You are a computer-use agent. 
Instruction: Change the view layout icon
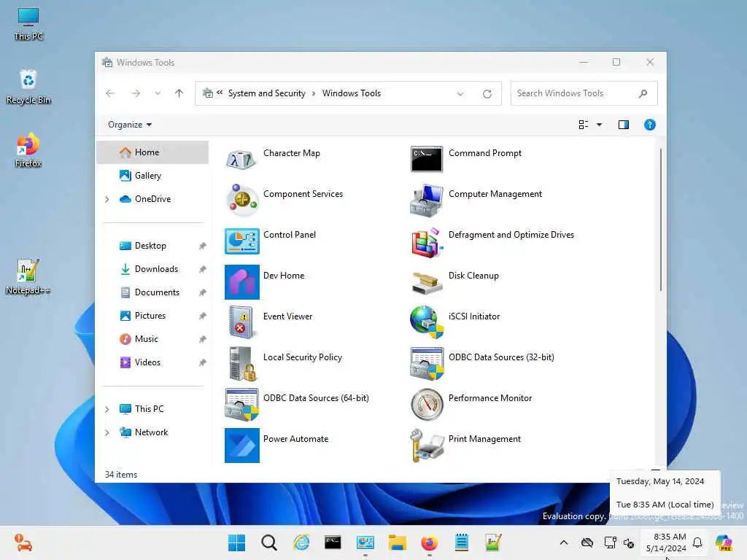(583, 125)
